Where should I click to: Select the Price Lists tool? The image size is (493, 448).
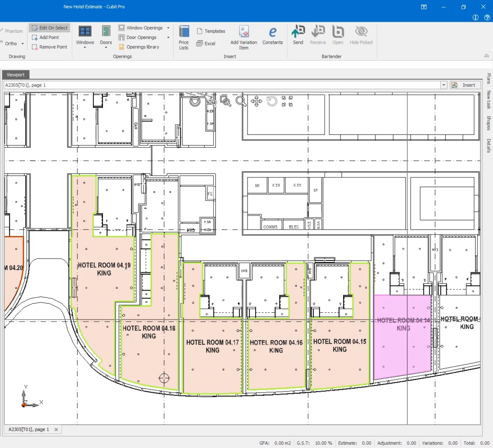183,37
